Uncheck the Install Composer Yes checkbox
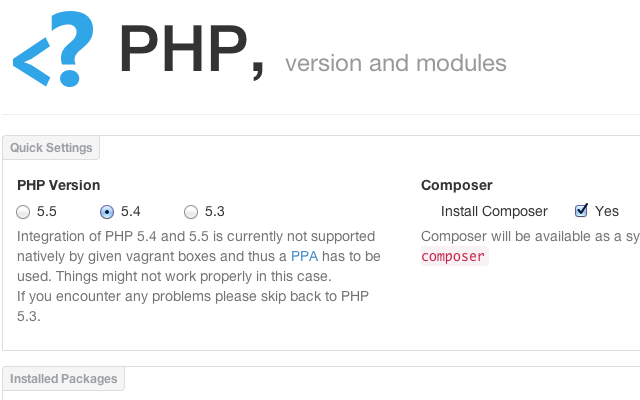 tap(581, 211)
